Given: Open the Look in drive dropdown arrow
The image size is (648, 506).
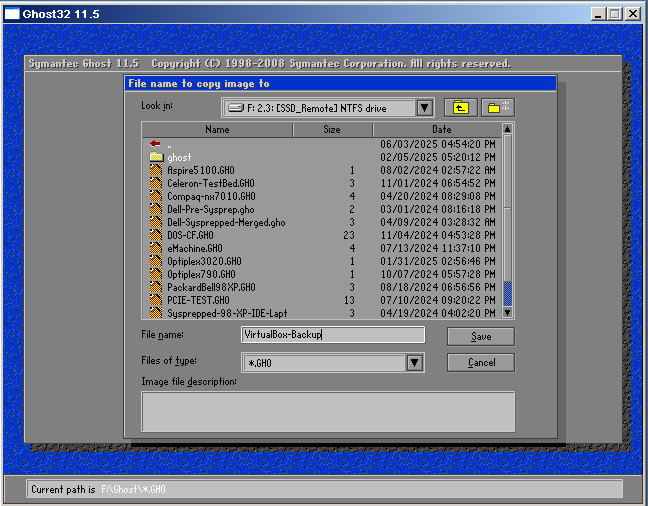Looking at the screenshot, I should (x=424, y=108).
